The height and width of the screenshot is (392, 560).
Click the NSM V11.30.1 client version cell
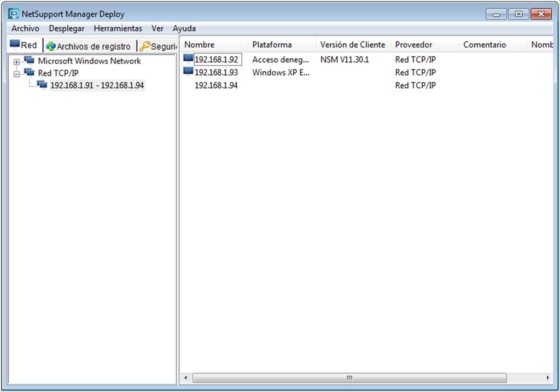[x=345, y=60]
